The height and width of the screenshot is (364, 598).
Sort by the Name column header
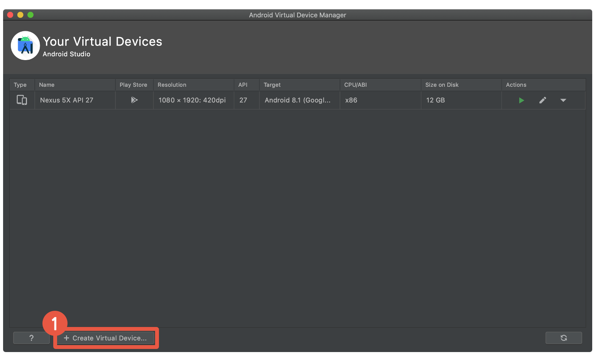[x=75, y=85]
